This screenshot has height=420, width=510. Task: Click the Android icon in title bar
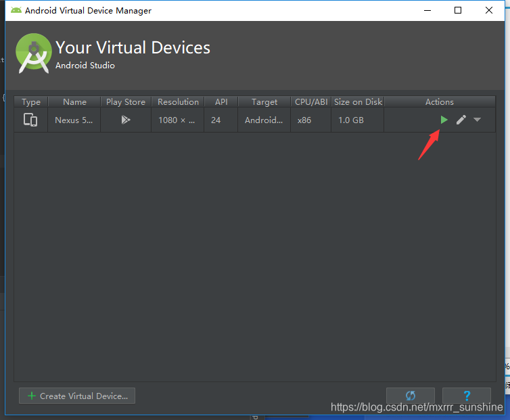pos(16,10)
